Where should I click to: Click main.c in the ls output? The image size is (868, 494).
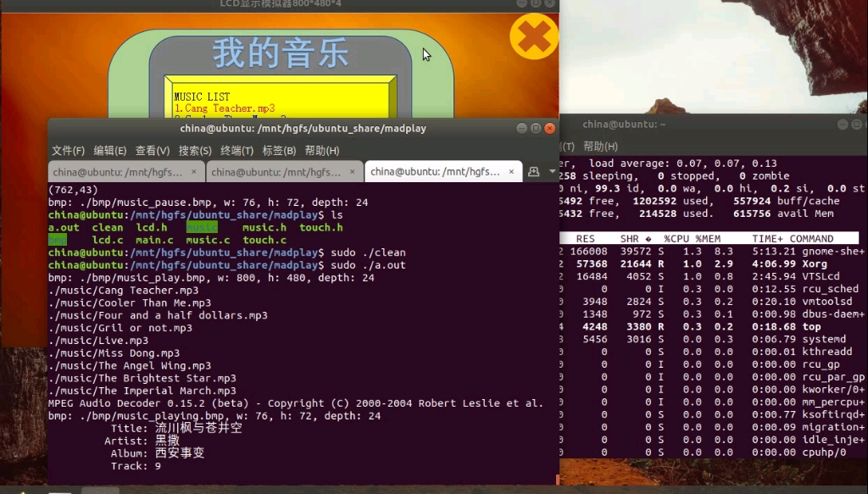pyautogui.click(x=154, y=240)
